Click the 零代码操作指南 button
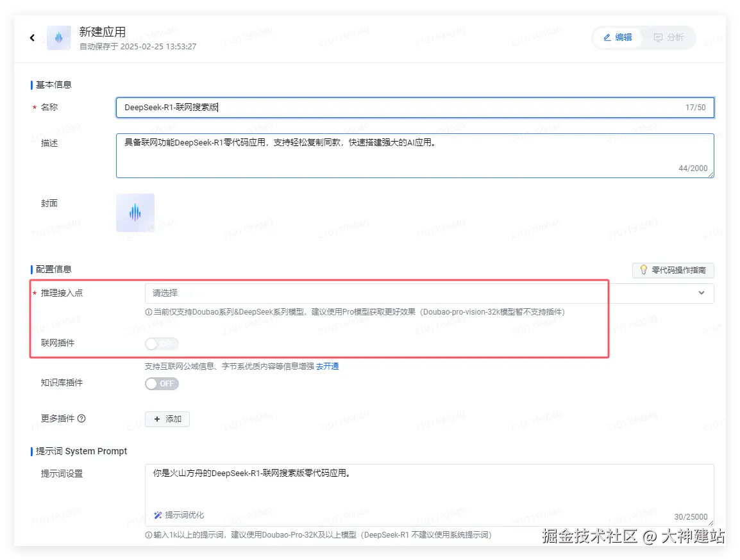The height and width of the screenshot is (560, 740). tap(673, 270)
